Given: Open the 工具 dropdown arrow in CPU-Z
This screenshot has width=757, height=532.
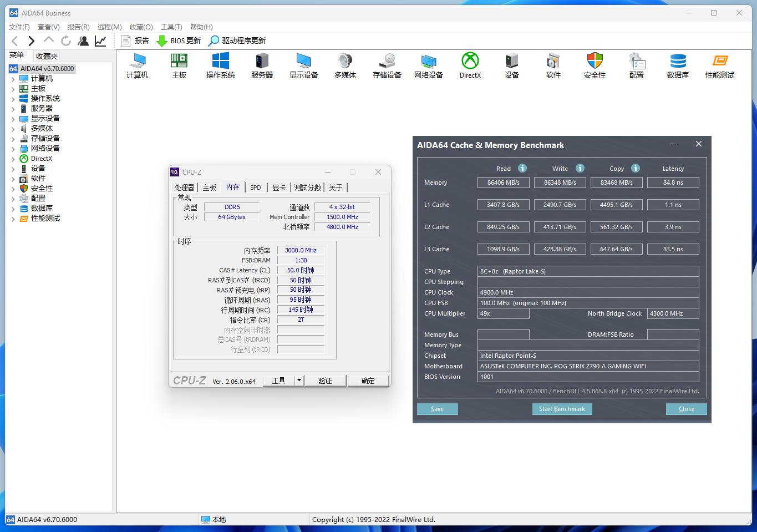Looking at the screenshot, I should tap(299, 380).
